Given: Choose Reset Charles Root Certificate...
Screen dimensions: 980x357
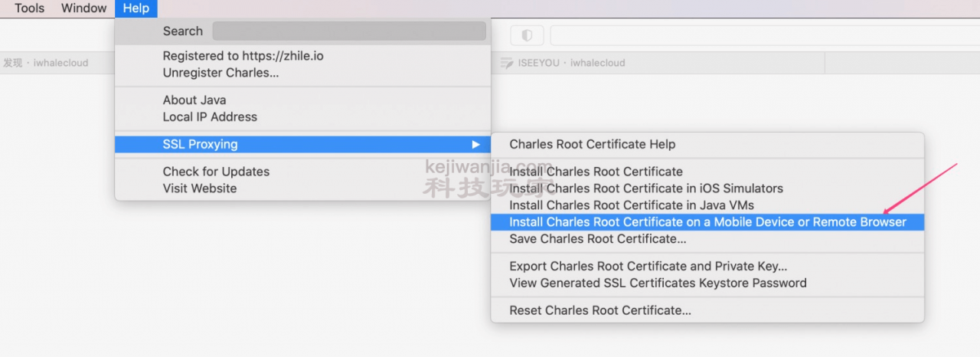Looking at the screenshot, I should tap(707, 311).
